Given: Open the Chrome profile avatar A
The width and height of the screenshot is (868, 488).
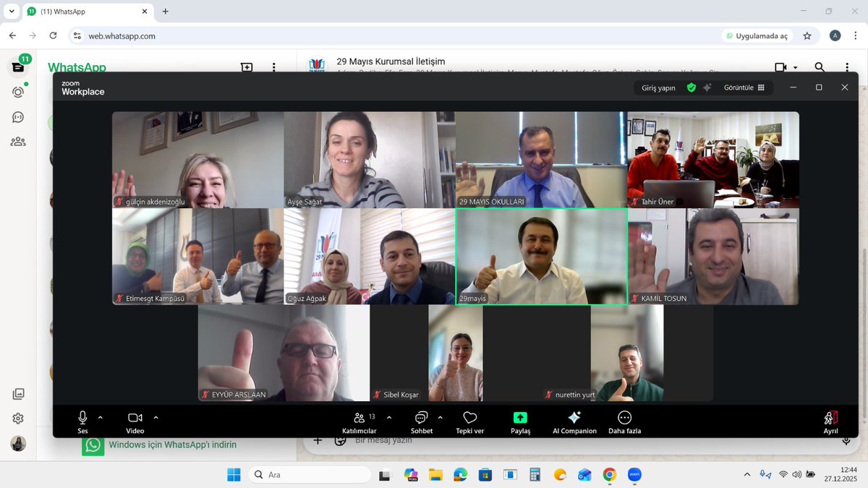Looking at the screenshot, I should pyautogui.click(x=835, y=35).
